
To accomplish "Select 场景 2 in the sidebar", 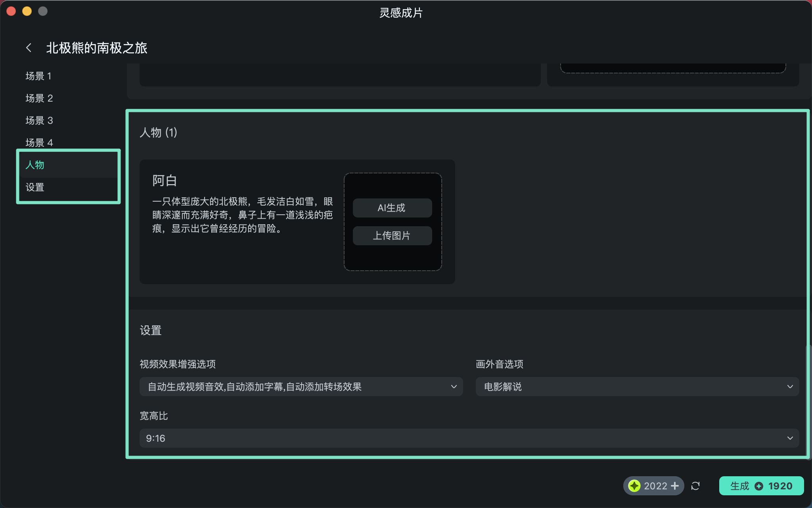I will 39,98.
